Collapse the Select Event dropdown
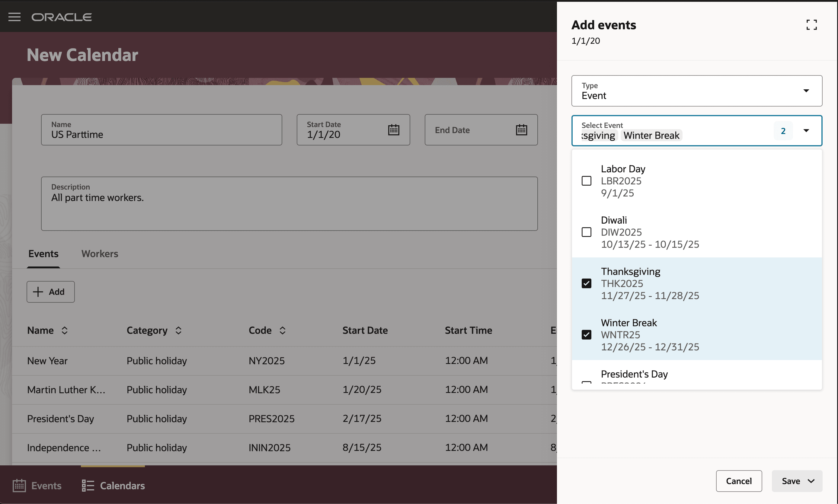 (806, 130)
